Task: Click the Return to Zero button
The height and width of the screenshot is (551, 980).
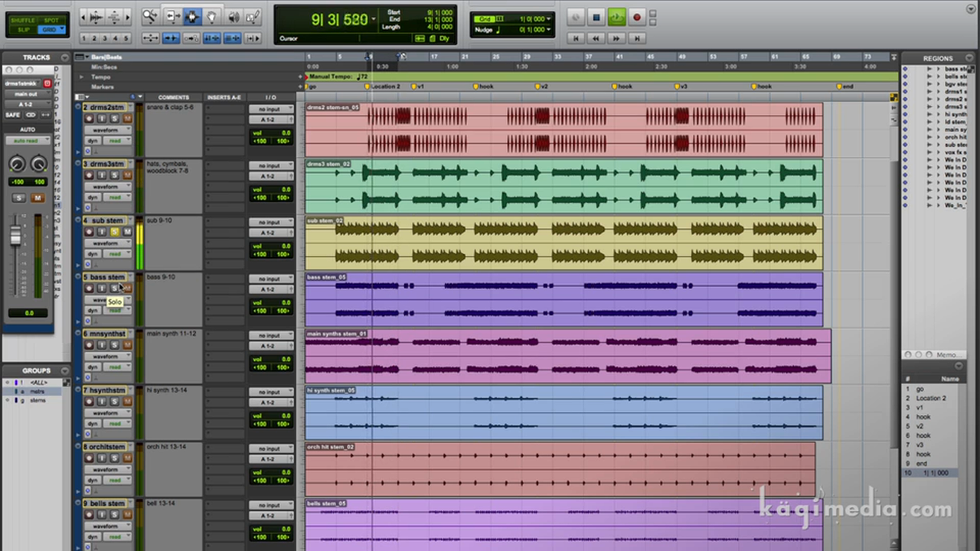Action: tap(576, 37)
